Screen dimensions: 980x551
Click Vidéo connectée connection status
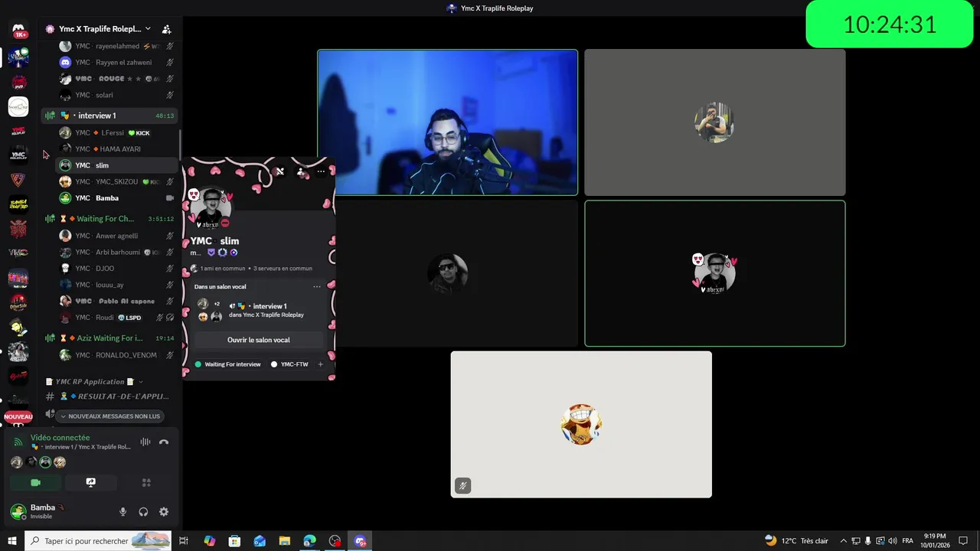(x=60, y=438)
